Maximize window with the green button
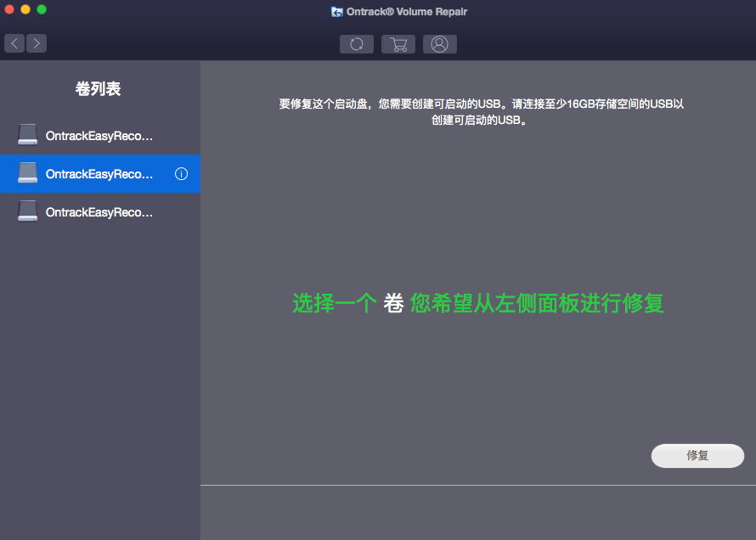The height and width of the screenshot is (540, 756). tap(42, 9)
